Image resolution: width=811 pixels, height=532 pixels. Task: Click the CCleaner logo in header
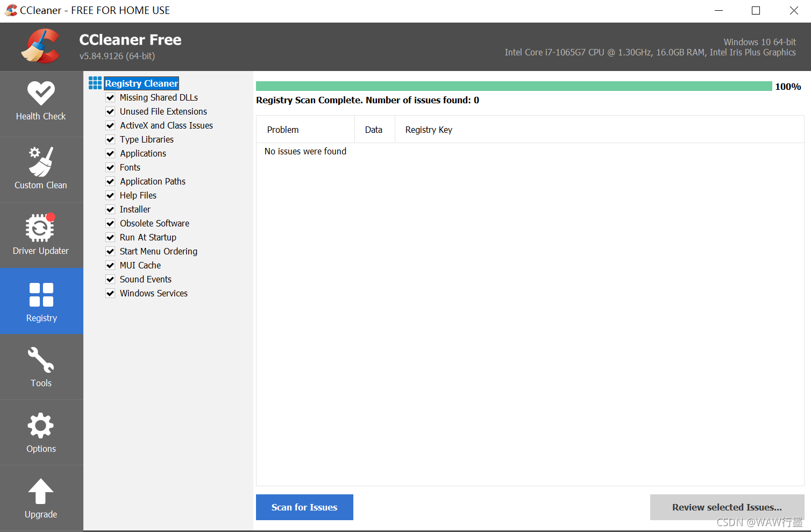(x=40, y=46)
